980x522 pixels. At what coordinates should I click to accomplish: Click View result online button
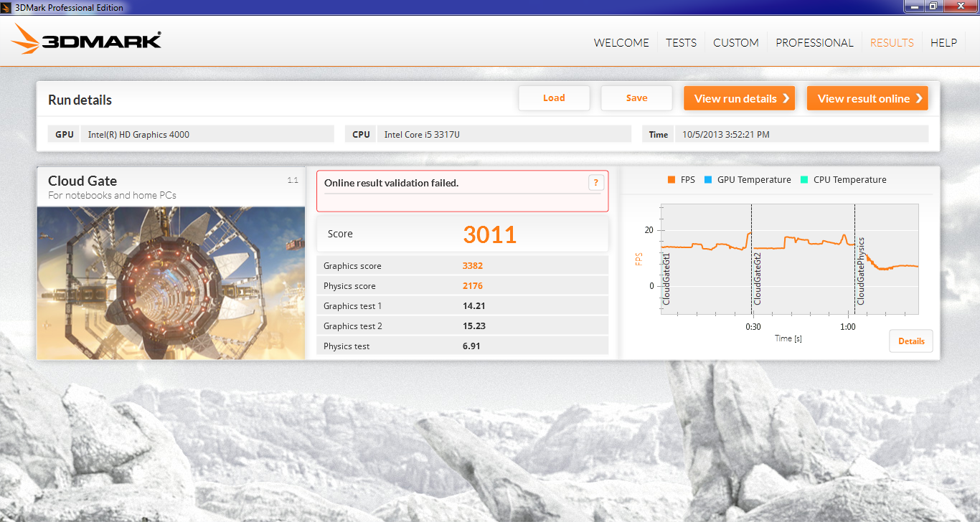[x=867, y=98]
